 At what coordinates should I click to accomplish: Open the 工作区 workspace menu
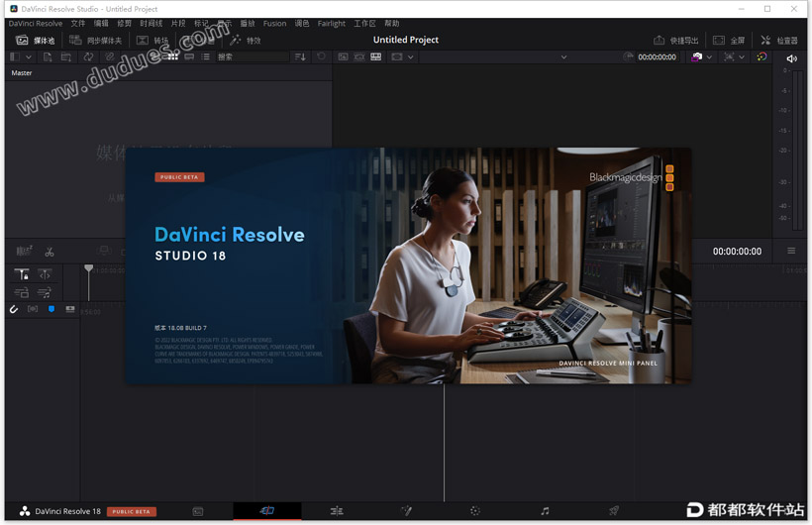click(x=364, y=24)
